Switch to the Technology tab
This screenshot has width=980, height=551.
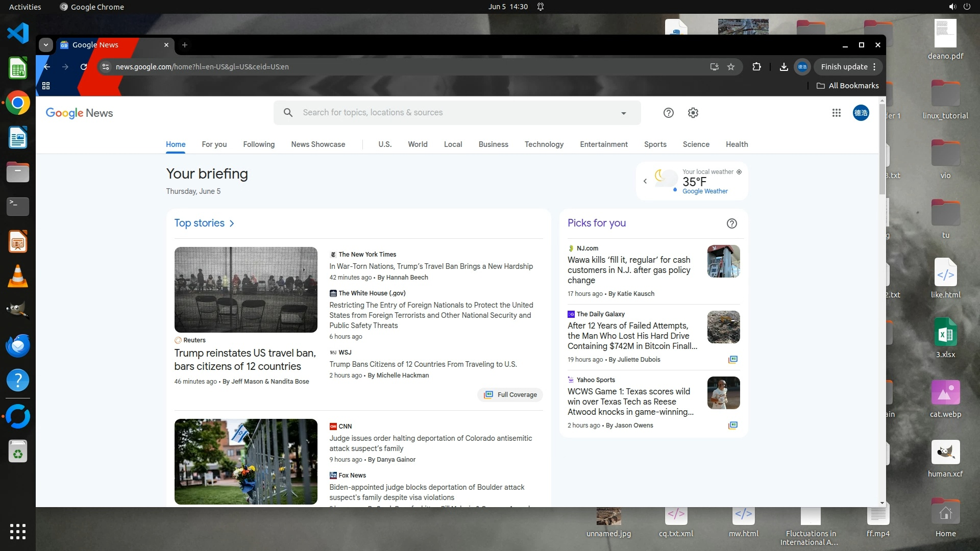point(544,144)
